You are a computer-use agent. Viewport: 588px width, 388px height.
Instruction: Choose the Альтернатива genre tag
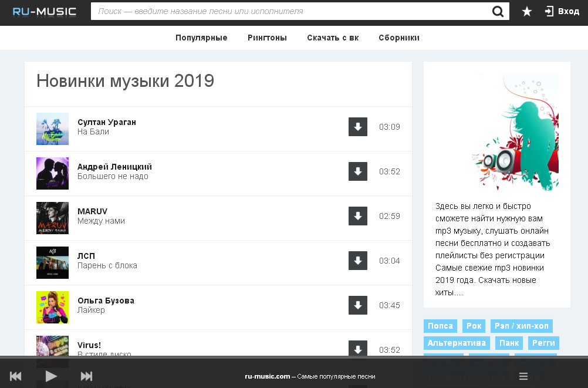457,343
